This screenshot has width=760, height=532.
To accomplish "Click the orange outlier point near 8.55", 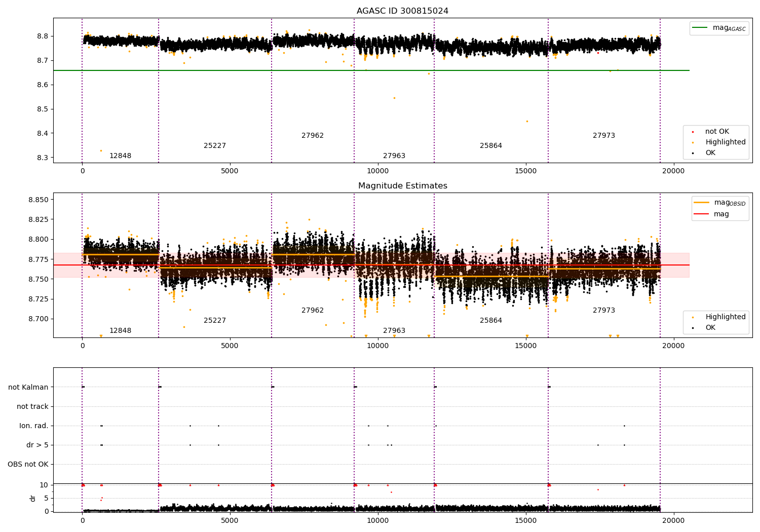I will pyautogui.click(x=394, y=98).
